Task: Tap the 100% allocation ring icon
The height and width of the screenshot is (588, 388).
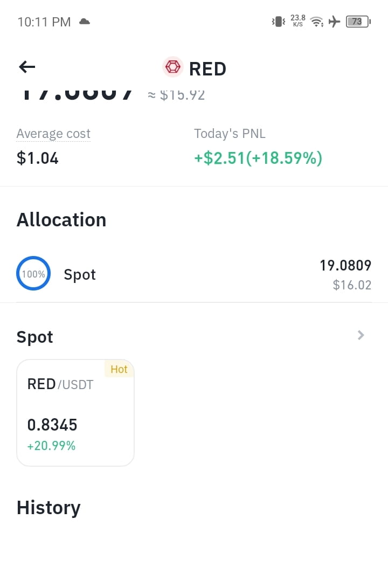Action: click(x=33, y=273)
